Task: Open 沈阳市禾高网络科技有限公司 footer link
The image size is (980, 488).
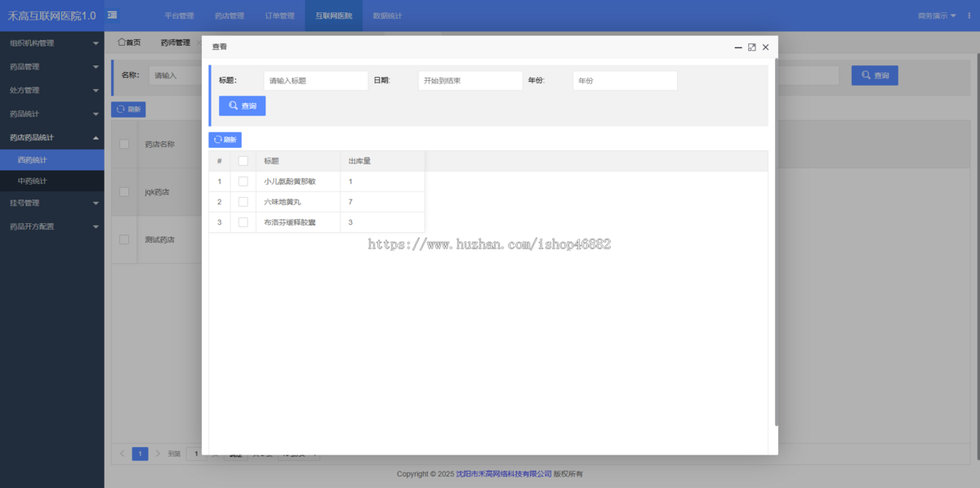Action: [504, 474]
